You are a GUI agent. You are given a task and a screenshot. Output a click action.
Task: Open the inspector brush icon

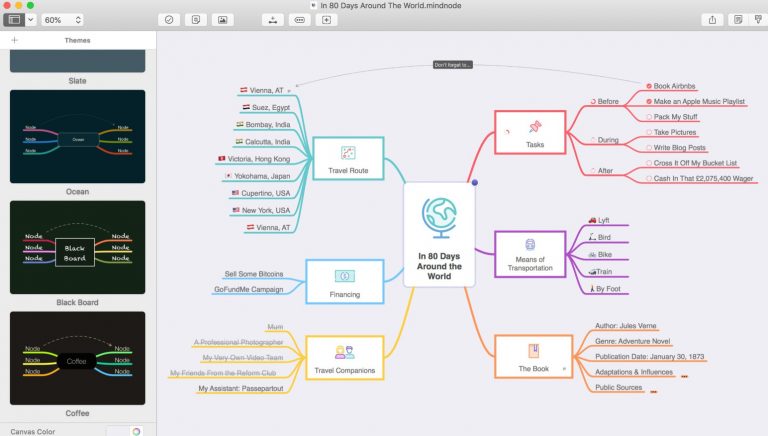pos(759,20)
